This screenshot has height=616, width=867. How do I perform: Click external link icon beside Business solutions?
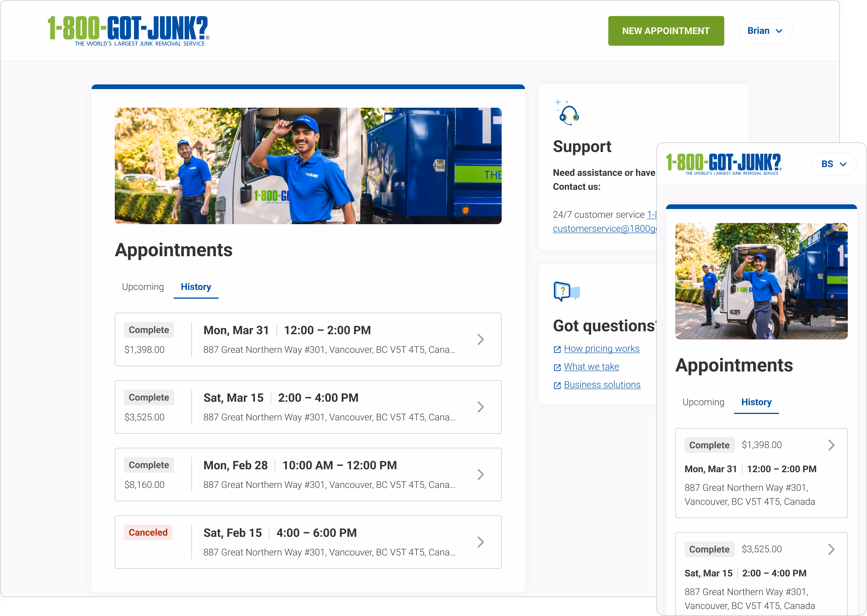coord(557,385)
